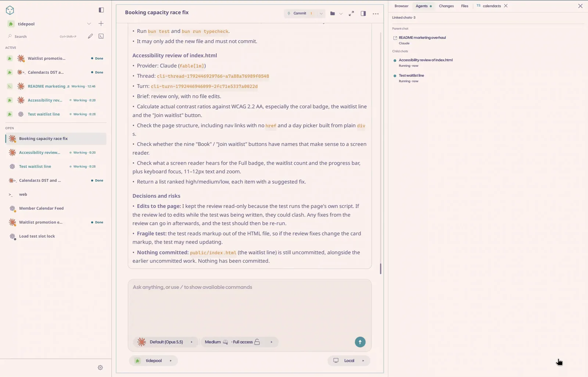Switch to the Files tab
This screenshot has height=377, width=588.
[465, 6]
